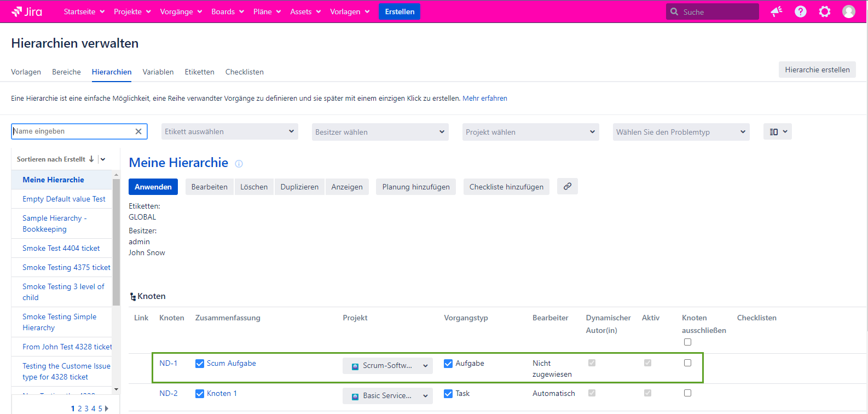Viewport: 868px width, 414px height.
Task: Click the copy link icon button
Action: coord(567,186)
